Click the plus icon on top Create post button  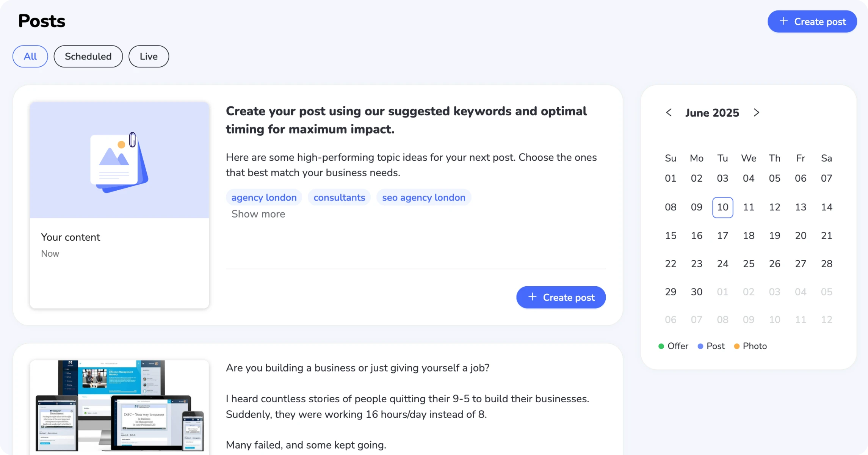pos(784,21)
